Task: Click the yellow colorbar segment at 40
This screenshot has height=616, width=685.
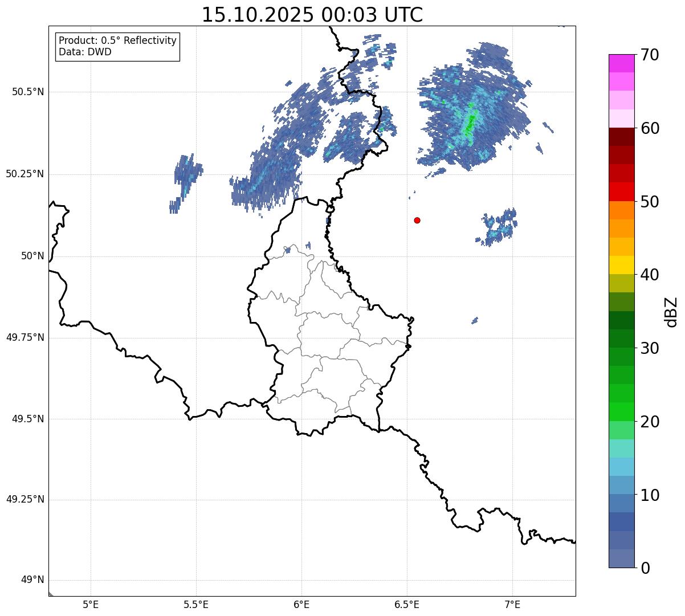Action: point(621,265)
